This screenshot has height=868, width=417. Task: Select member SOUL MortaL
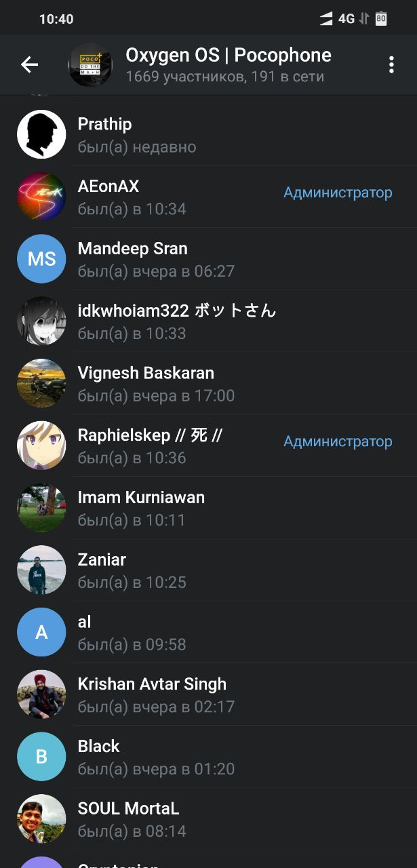208,819
